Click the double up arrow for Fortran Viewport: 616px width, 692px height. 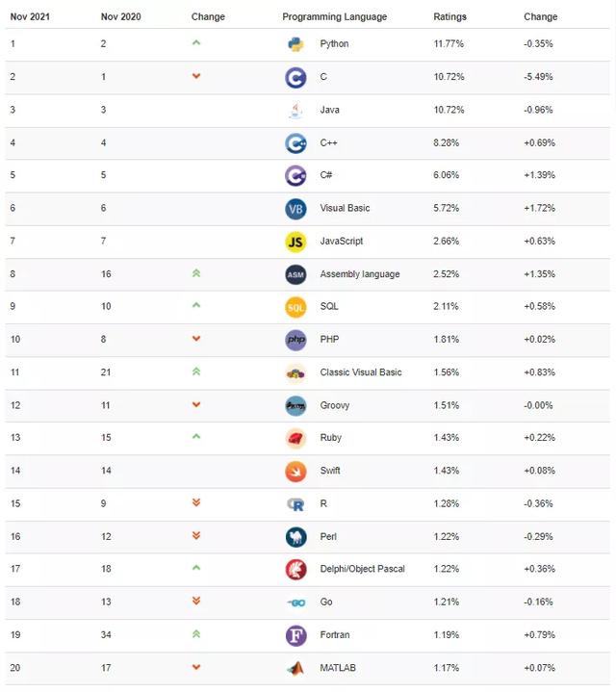(196, 634)
